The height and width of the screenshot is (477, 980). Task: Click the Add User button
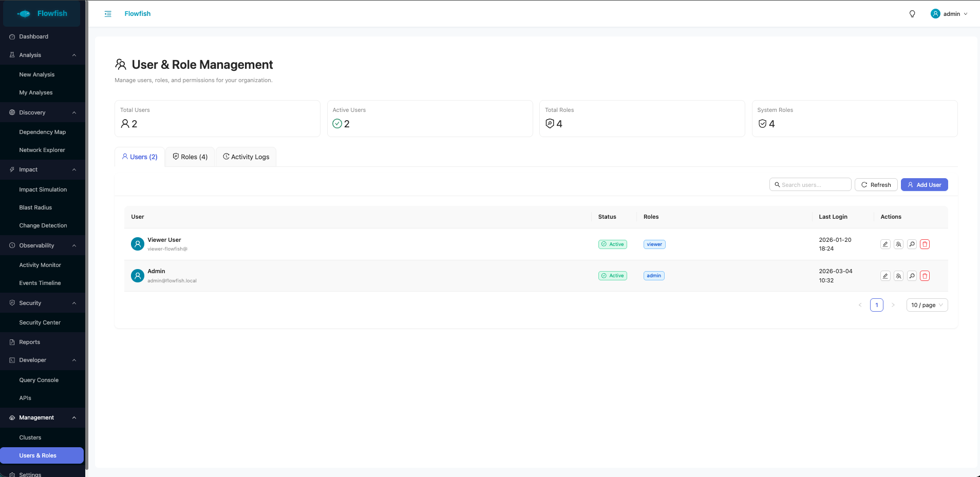925,185
